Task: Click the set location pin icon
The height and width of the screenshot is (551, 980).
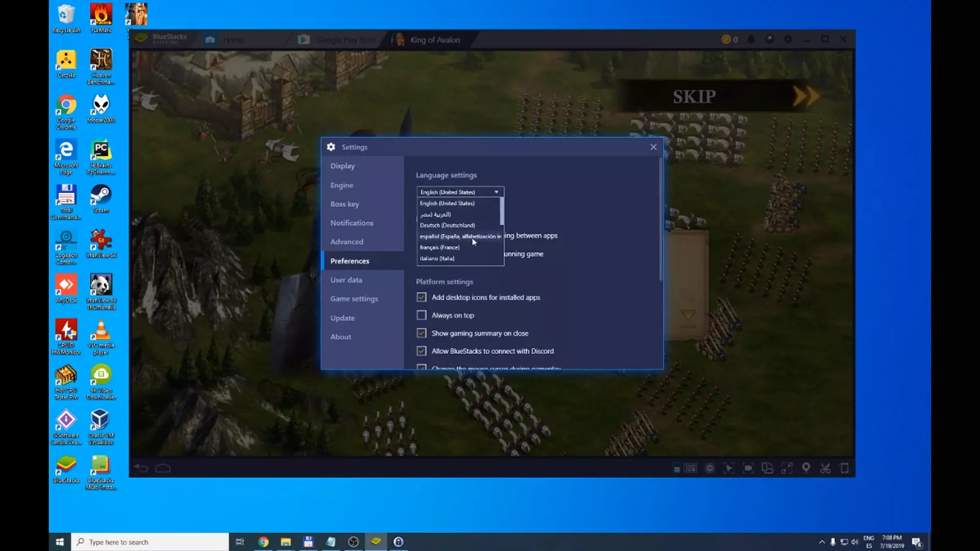Action: pyautogui.click(x=806, y=467)
